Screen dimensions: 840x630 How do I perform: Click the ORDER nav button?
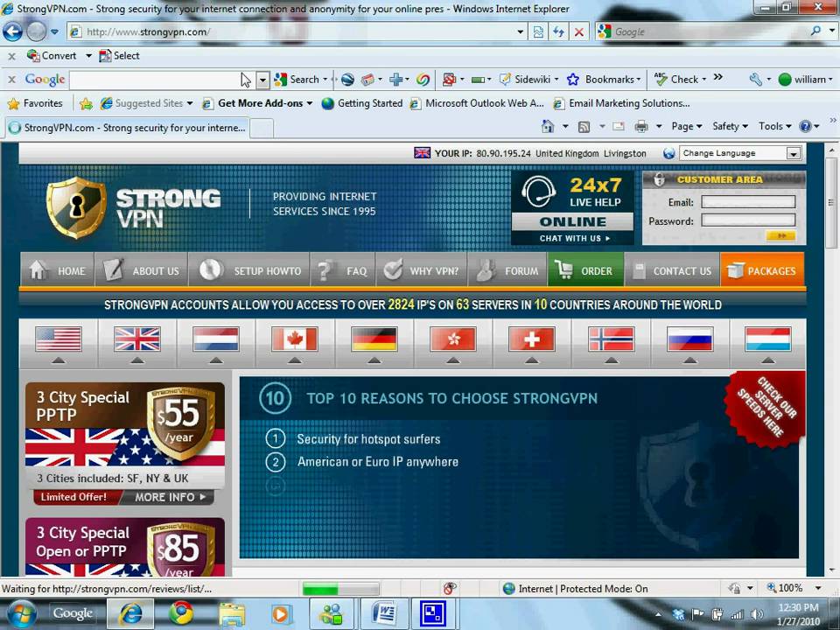coord(585,270)
